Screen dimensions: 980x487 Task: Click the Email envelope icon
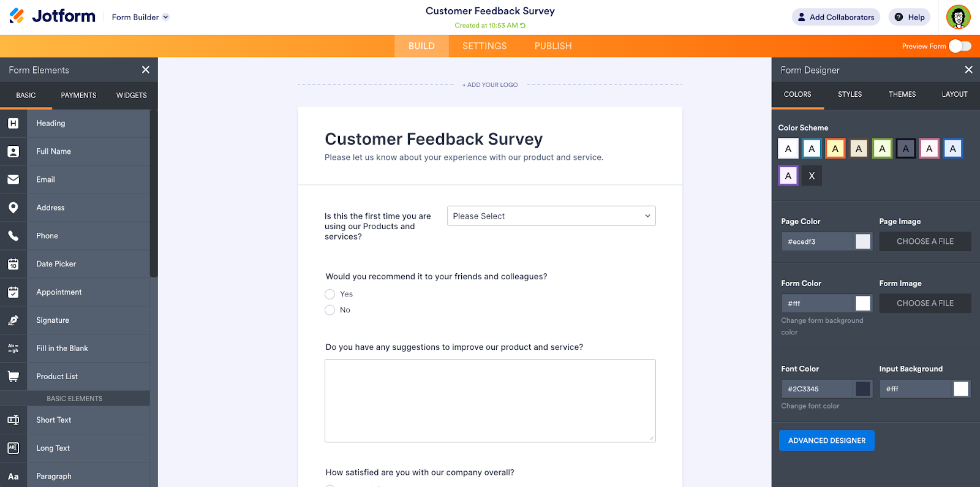[13, 179]
